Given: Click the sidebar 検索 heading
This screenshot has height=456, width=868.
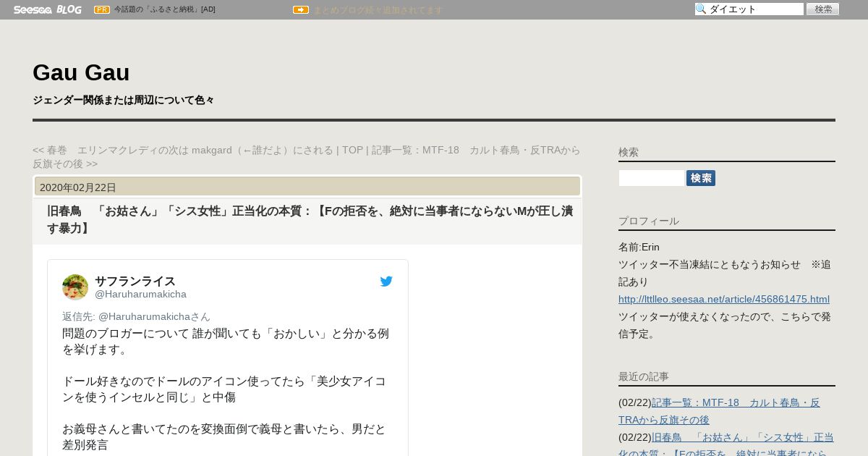Looking at the screenshot, I should click(629, 152).
